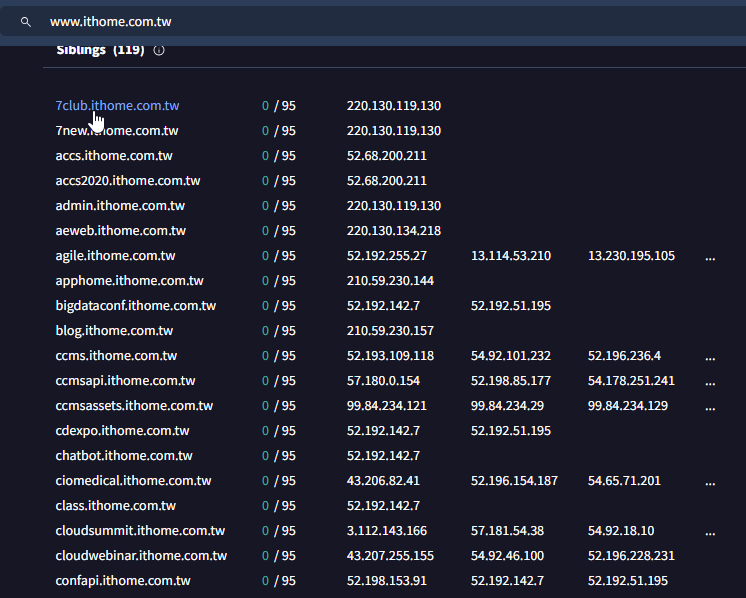Open ciomedical.ithome.com.tw domain
Image resolution: width=746 pixels, height=598 pixels.
click(x=133, y=480)
